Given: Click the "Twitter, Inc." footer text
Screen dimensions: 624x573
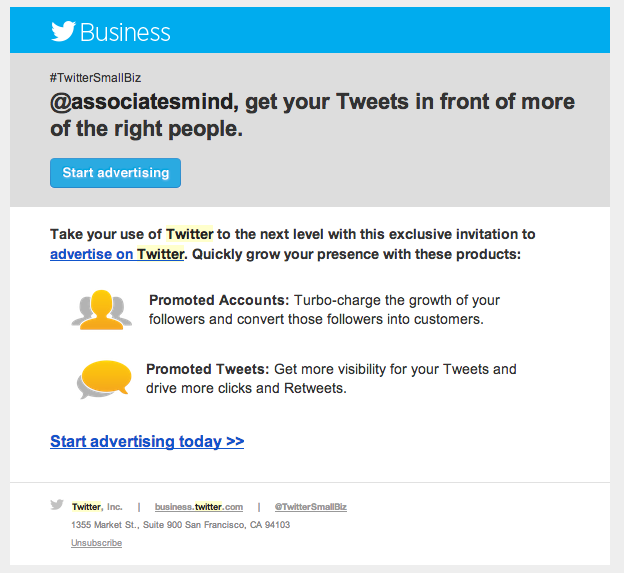Looking at the screenshot, I should [97, 507].
